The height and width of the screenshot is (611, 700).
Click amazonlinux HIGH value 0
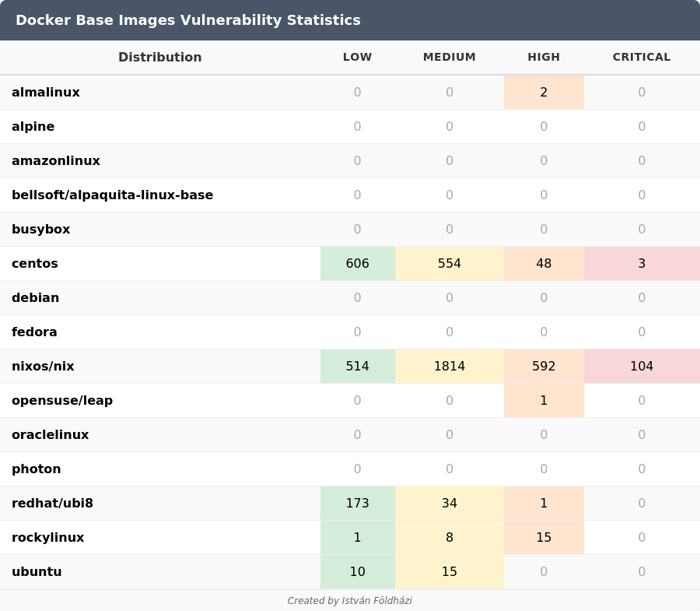pyautogui.click(x=544, y=161)
